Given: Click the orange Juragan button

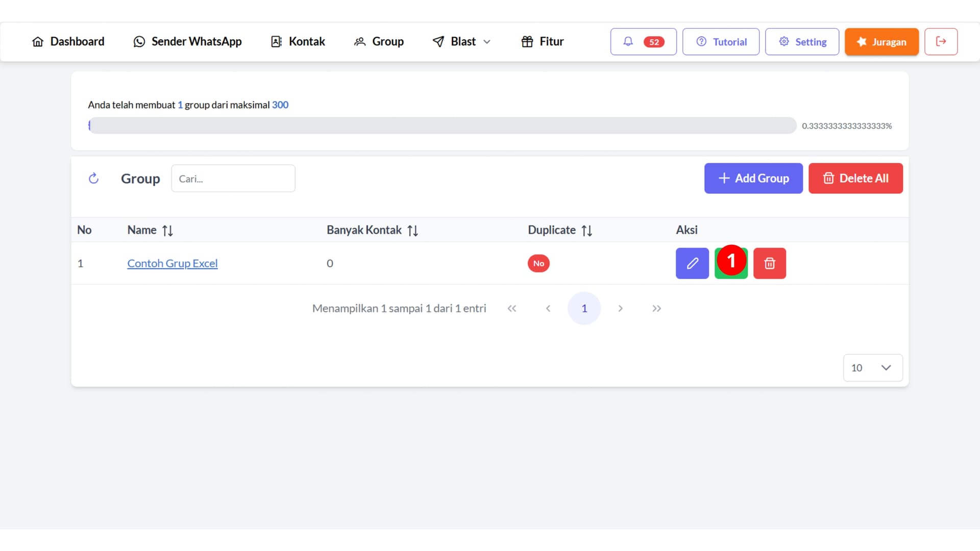Looking at the screenshot, I should (881, 42).
